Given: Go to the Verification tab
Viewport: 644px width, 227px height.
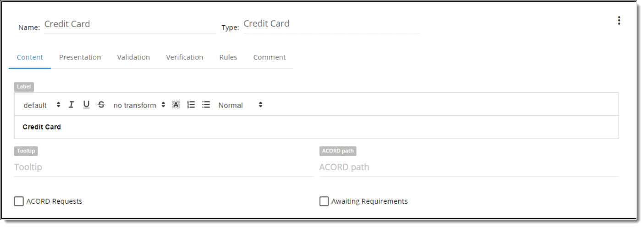Looking at the screenshot, I should click(x=184, y=57).
